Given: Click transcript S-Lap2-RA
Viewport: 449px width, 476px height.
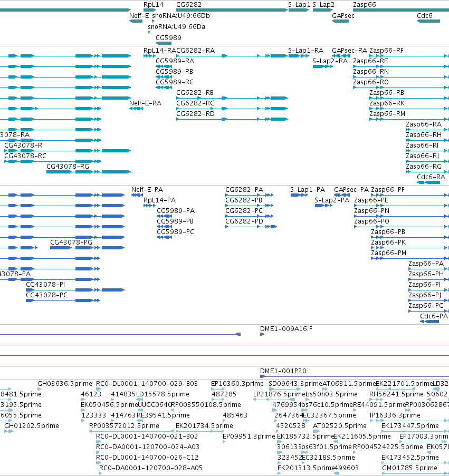Looking at the screenshot, I should (330, 61).
